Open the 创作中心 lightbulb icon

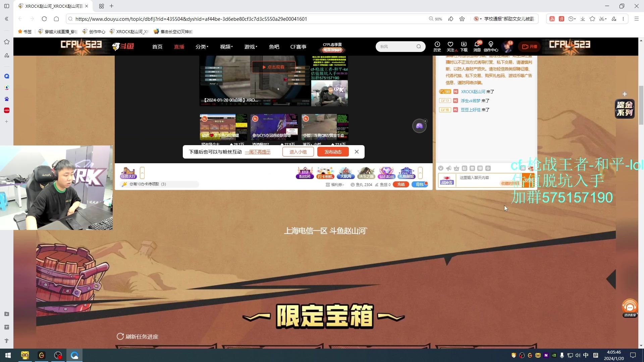[491, 46]
